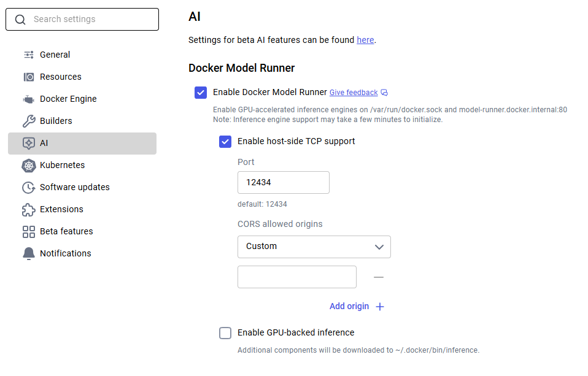The width and height of the screenshot is (588, 376).
Task: Click the General settings sliders icon
Action: coord(29,55)
